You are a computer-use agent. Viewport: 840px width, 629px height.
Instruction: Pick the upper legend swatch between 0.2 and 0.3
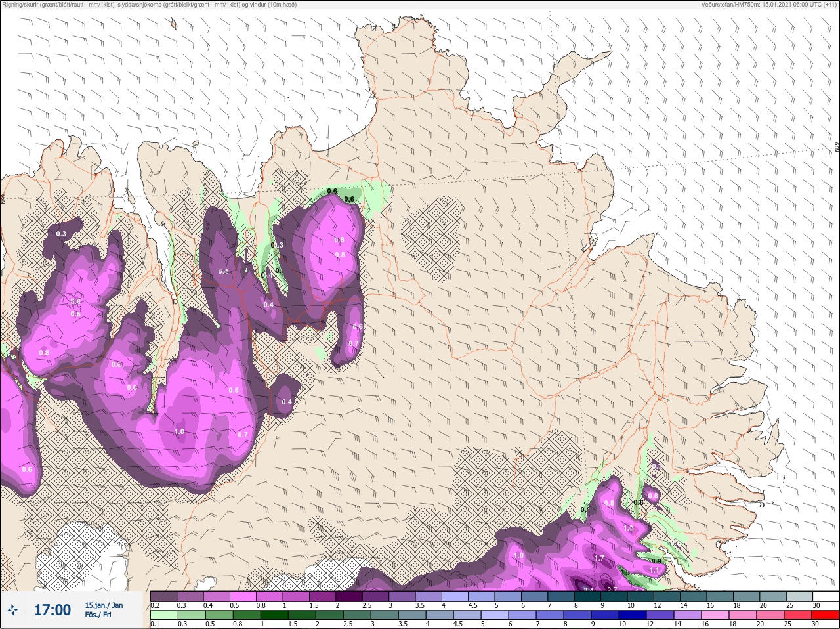[163, 596]
